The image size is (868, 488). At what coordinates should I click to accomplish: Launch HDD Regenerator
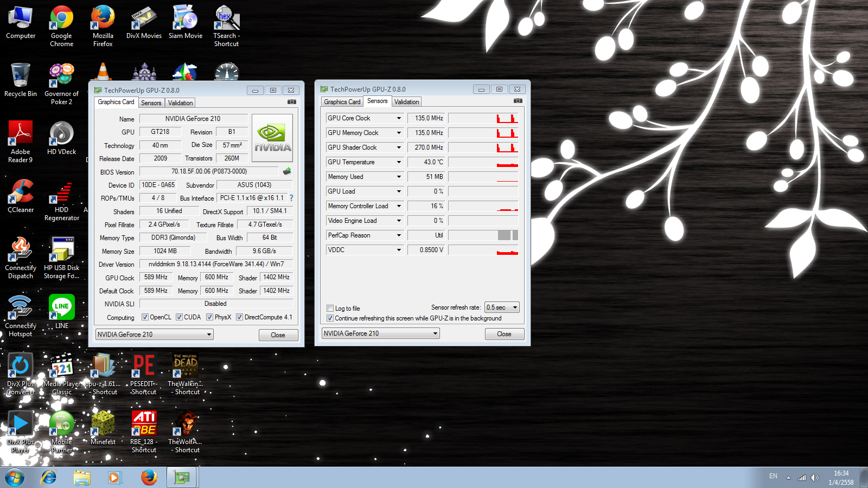coord(62,200)
